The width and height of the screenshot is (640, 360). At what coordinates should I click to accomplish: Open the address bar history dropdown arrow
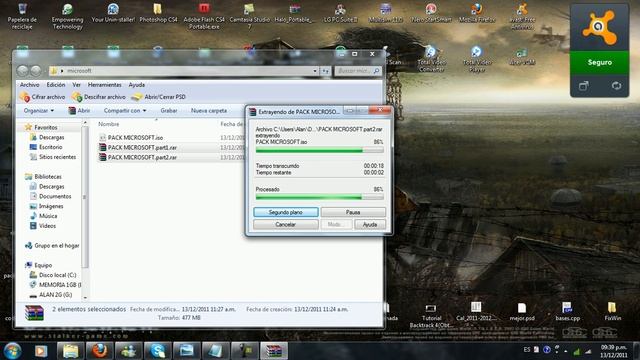tap(315, 71)
